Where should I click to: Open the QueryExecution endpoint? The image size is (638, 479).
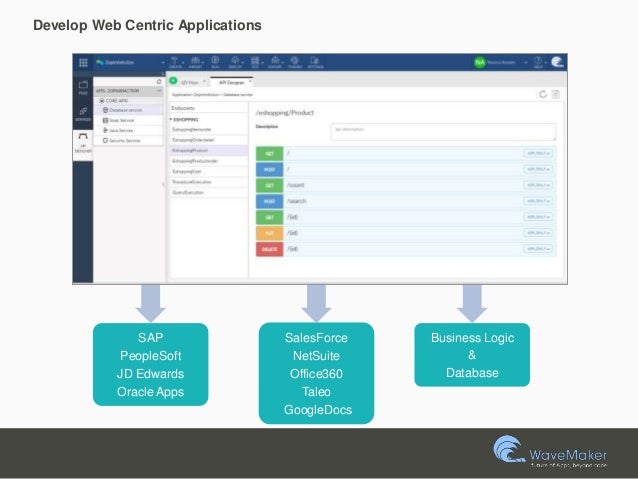[x=188, y=192]
